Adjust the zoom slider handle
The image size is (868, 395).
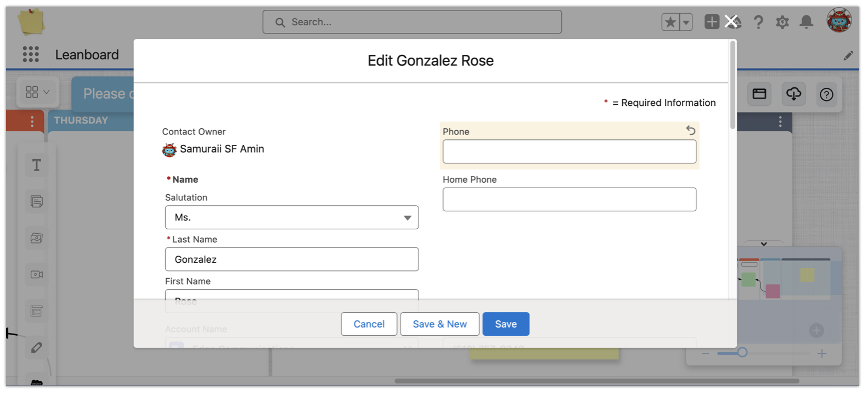[742, 353]
